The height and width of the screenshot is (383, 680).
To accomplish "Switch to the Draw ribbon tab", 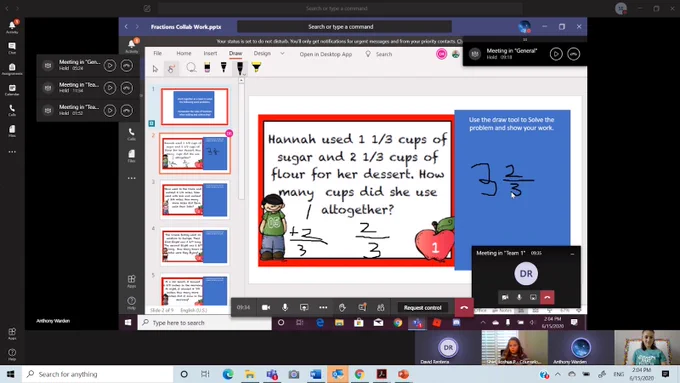I will tap(235, 53).
